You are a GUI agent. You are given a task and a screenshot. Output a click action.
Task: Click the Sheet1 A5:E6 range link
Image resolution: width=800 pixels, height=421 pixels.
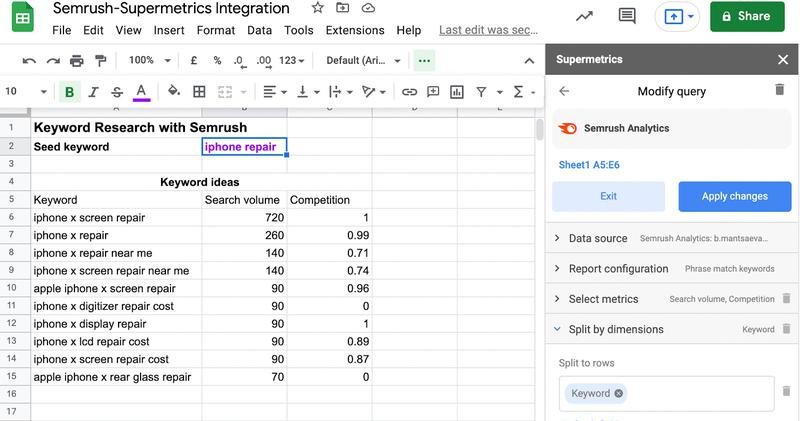tap(589, 165)
